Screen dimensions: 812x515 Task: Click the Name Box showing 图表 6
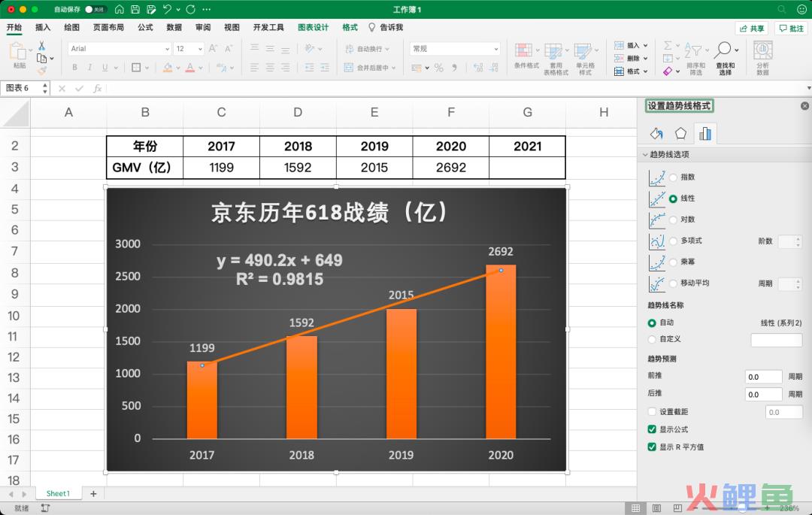(x=22, y=88)
